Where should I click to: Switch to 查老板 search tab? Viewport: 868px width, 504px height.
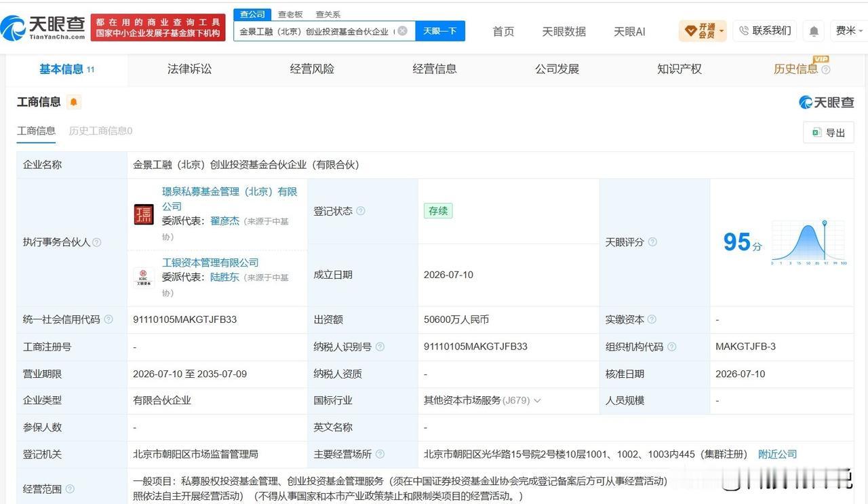point(290,14)
